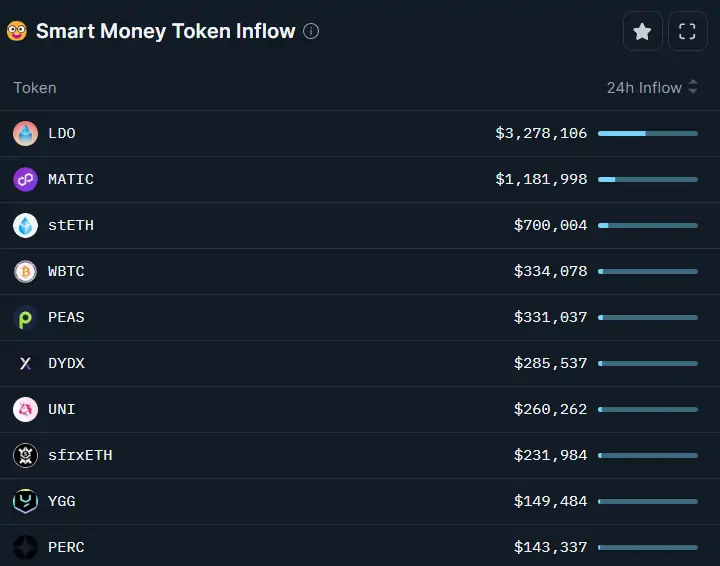Screen dimensions: 720x566
Task: Click the PEAS token logo
Action: pyautogui.click(x=25, y=318)
